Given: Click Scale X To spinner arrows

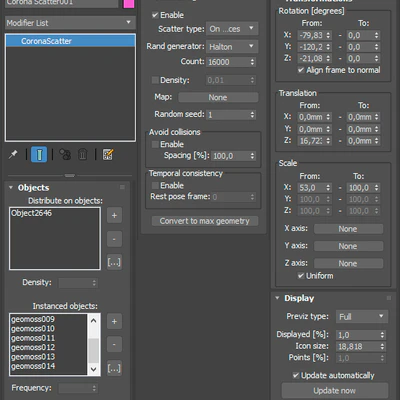Looking at the screenshot, I should 377,188.
